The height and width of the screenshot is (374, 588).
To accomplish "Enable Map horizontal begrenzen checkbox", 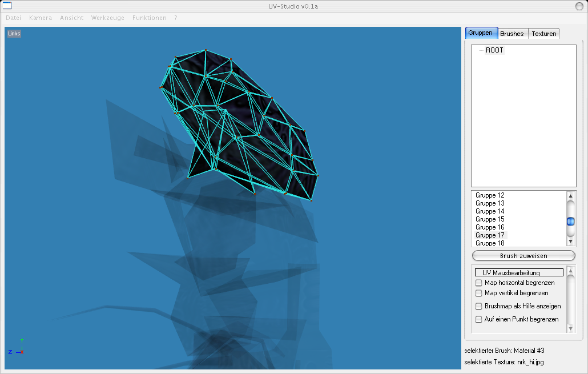I will pos(478,283).
